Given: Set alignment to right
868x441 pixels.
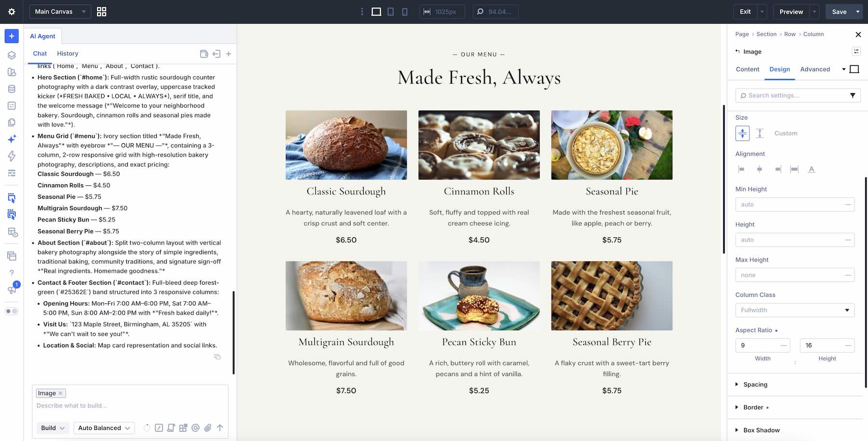Looking at the screenshot, I should click(777, 169).
